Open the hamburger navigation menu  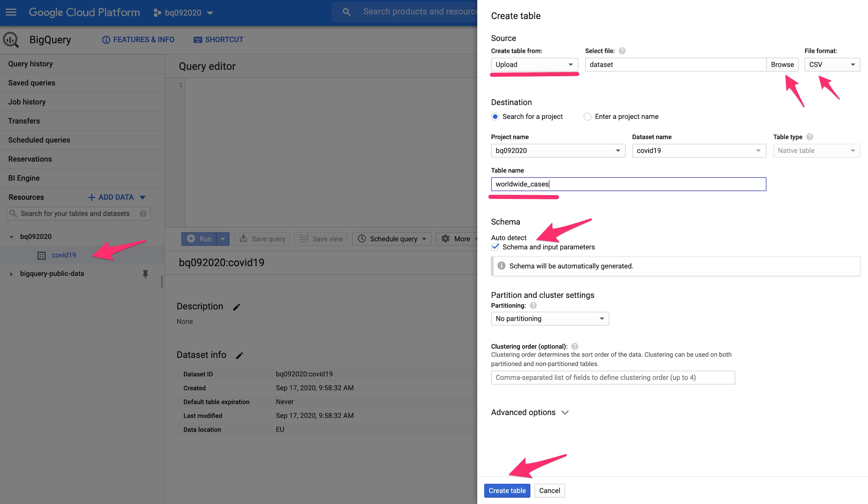[x=11, y=13]
